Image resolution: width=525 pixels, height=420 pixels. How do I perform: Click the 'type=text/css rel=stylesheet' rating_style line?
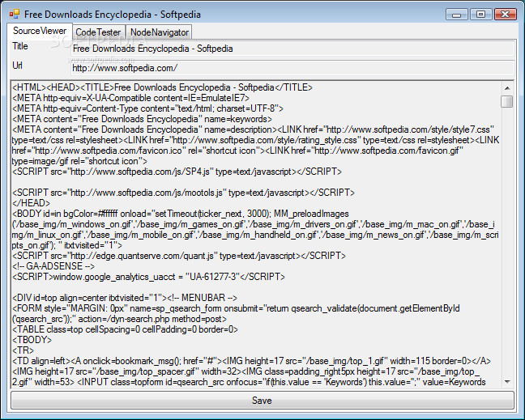click(x=255, y=140)
